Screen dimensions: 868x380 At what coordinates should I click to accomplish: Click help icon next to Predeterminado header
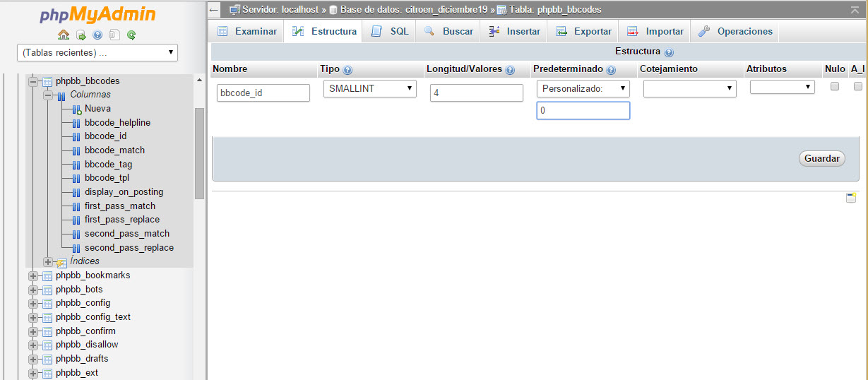coord(611,70)
